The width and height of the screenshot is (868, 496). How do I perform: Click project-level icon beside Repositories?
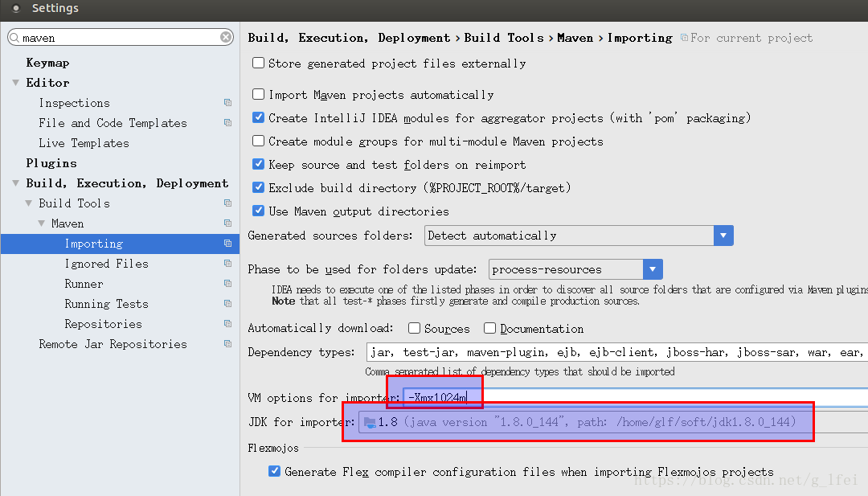[227, 323]
